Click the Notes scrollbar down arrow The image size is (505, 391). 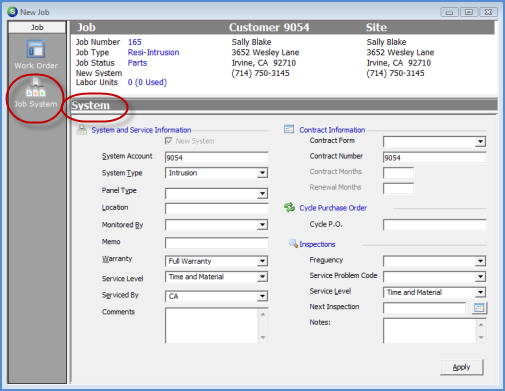pyautogui.click(x=481, y=337)
